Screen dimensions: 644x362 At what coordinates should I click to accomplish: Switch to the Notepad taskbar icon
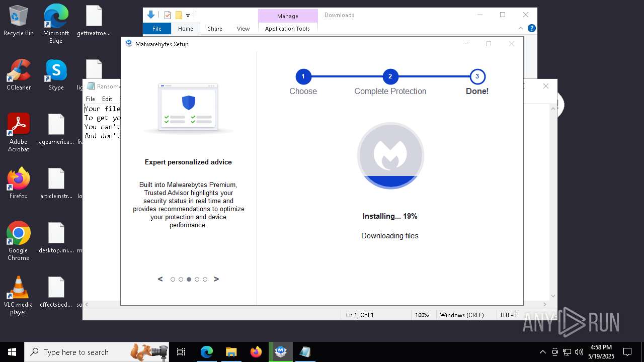tap(305, 352)
